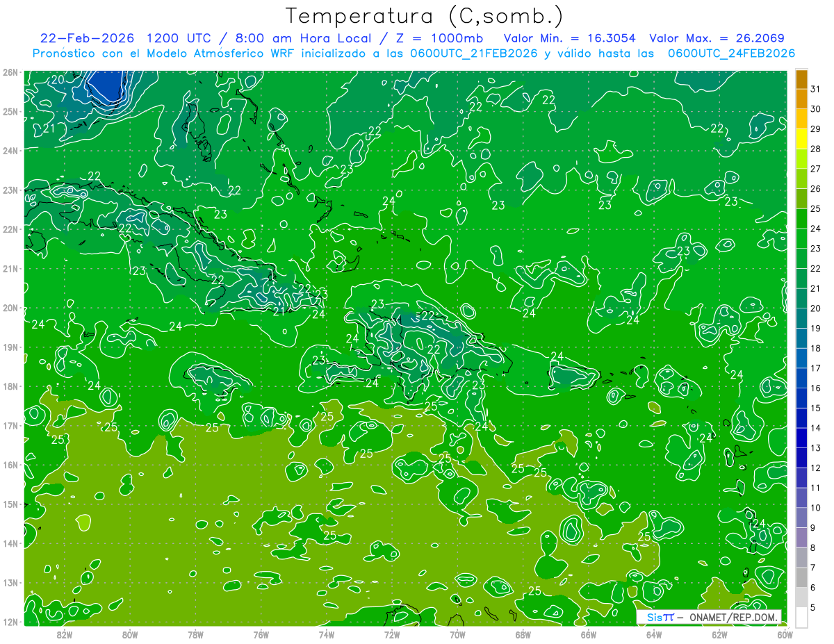Click the yellow swatch between 28 and 29
This screenshot has width=834, height=644.
[x=801, y=139]
